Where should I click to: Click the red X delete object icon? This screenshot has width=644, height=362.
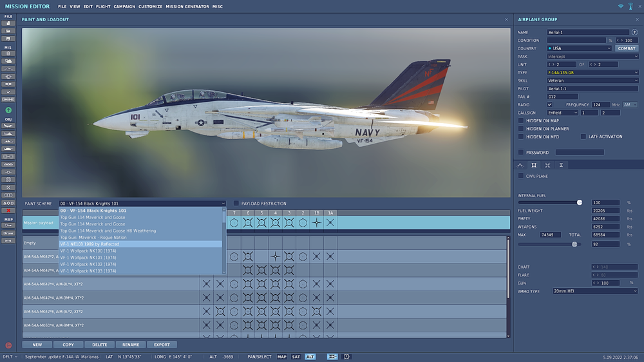pyautogui.click(x=8, y=211)
